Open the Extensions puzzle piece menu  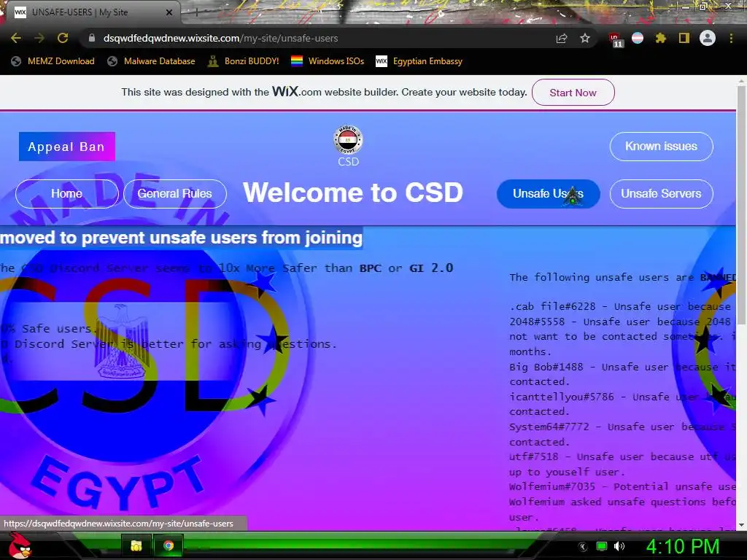(660, 38)
